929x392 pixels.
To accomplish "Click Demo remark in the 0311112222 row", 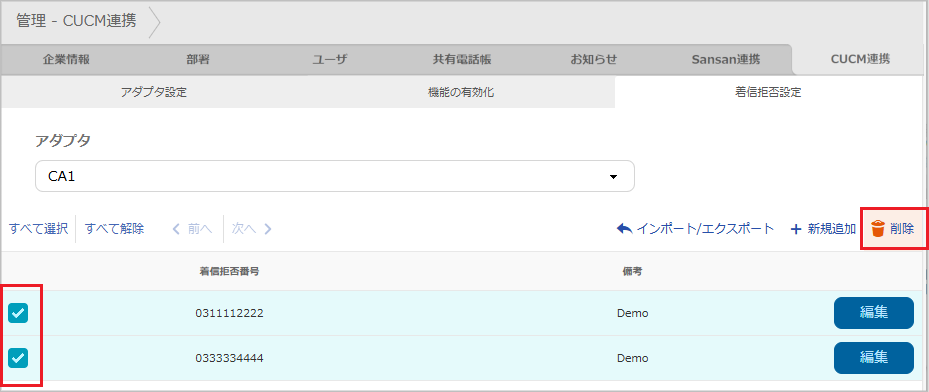I will pos(632,313).
